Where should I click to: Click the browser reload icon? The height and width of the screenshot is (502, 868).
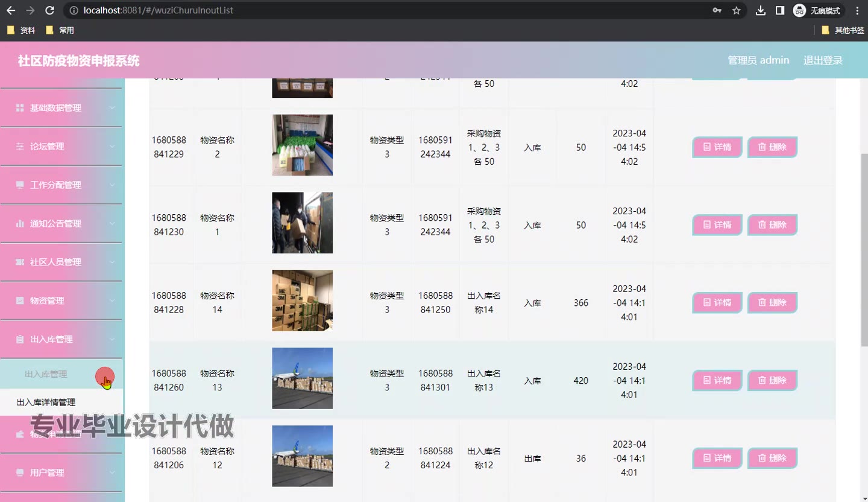tap(50, 10)
